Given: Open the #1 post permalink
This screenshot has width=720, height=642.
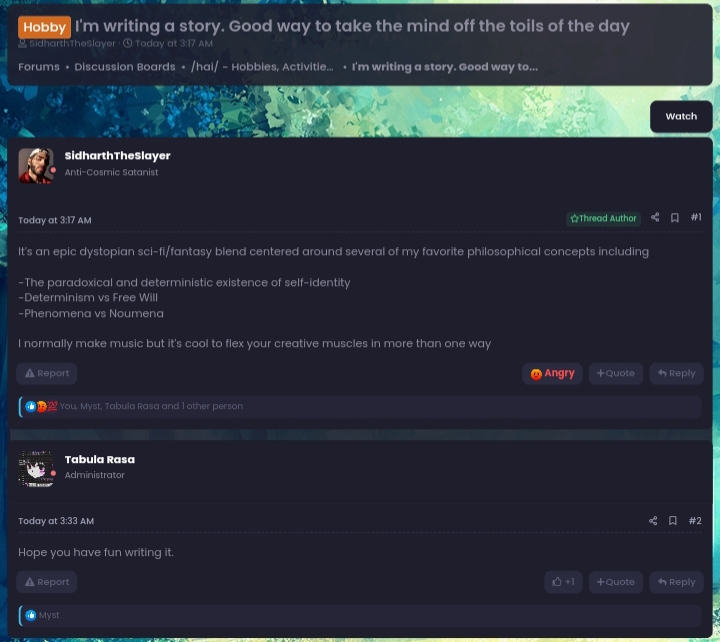Looking at the screenshot, I should (x=696, y=217).
